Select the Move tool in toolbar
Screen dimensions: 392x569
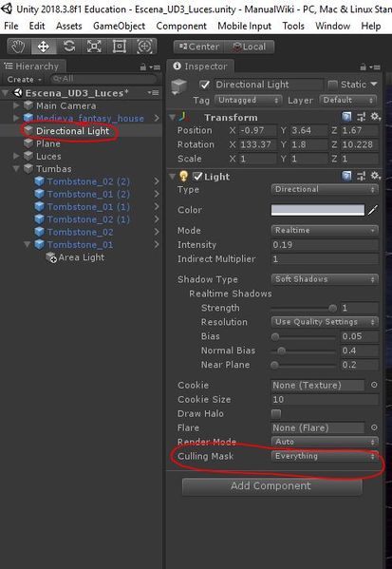click(43, 47)
